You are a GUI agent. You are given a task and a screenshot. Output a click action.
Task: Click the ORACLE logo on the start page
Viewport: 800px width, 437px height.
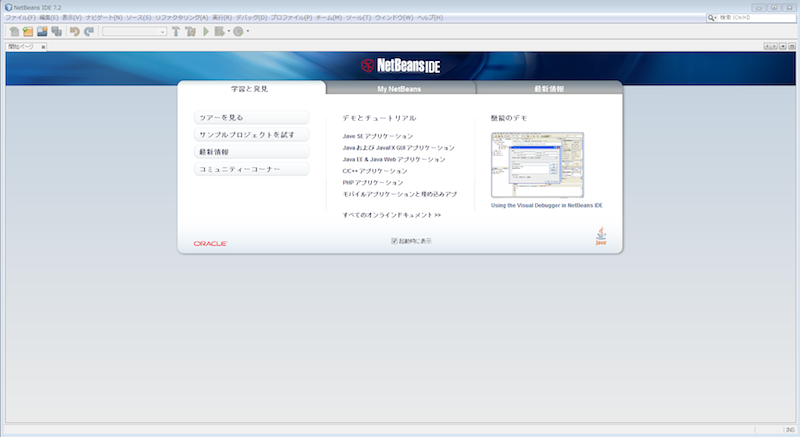pyautogui.click(x=210, y=244)
